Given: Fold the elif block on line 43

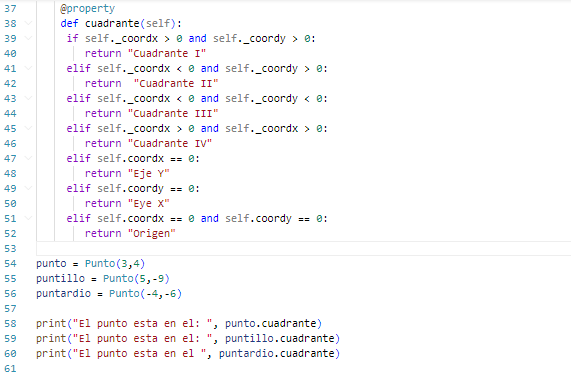Looking at the screenshot, I should pyautogui.click(x=28, y=98).
